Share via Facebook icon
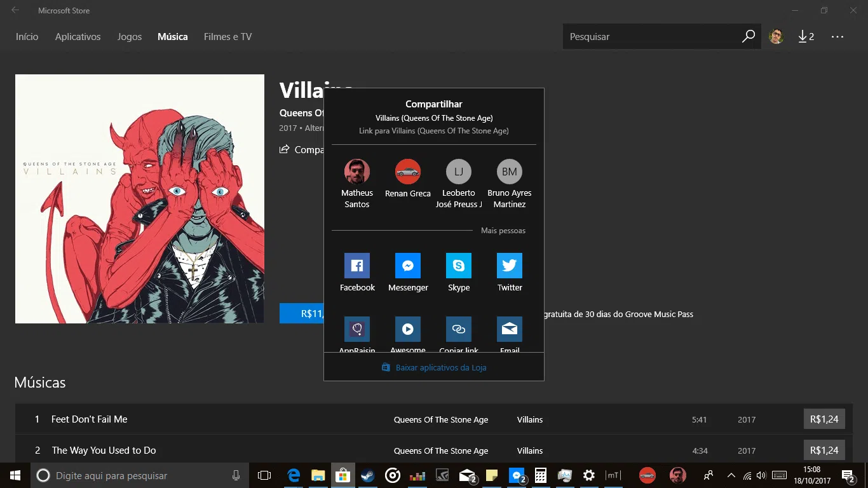 (357, 266)
